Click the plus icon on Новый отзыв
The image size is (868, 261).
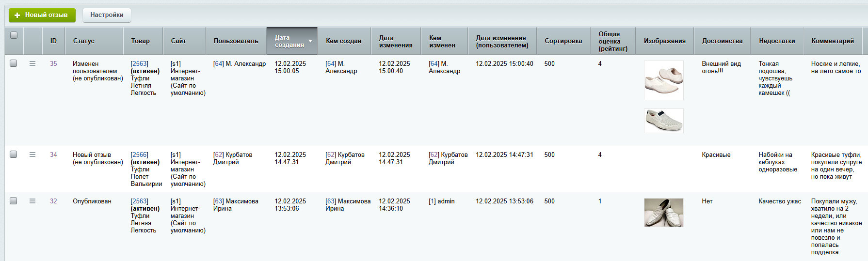click(x=17, y=15)
